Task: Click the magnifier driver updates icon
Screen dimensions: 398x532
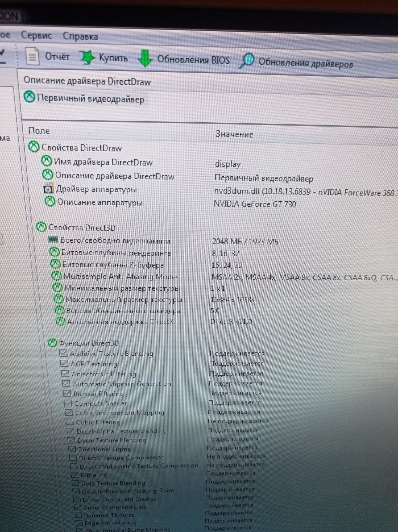Action: coord(247,61)
